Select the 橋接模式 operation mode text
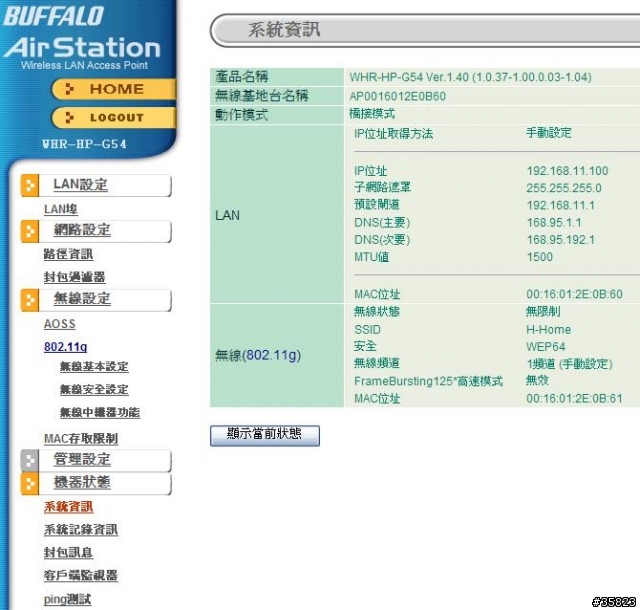Viewport: 640px width, 610px height. (x=372, y=114)
